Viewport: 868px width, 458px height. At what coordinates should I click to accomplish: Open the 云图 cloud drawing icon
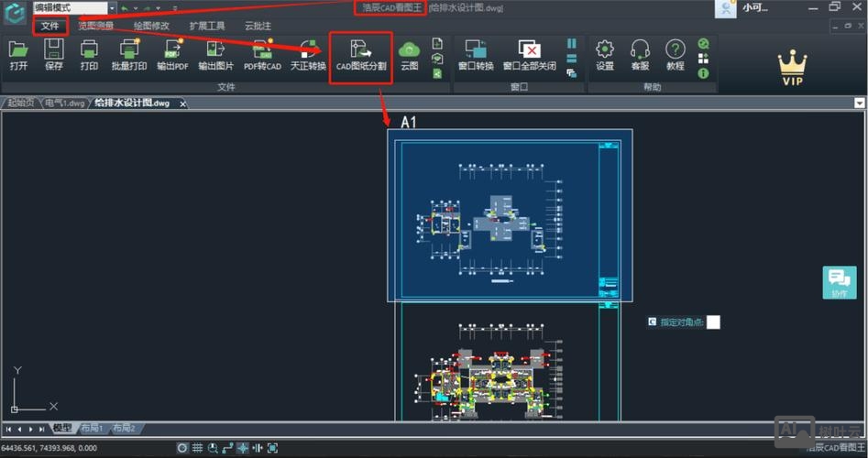click(409, 55)
